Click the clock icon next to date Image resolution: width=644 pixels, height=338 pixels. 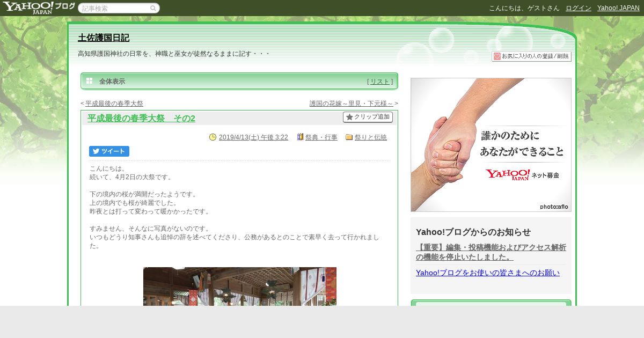click(213, 137)
